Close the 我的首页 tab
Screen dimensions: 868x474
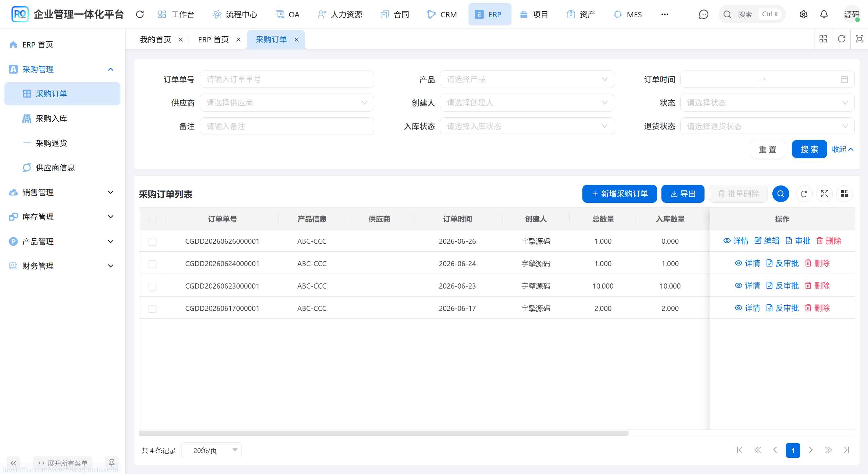click(181, 40)
